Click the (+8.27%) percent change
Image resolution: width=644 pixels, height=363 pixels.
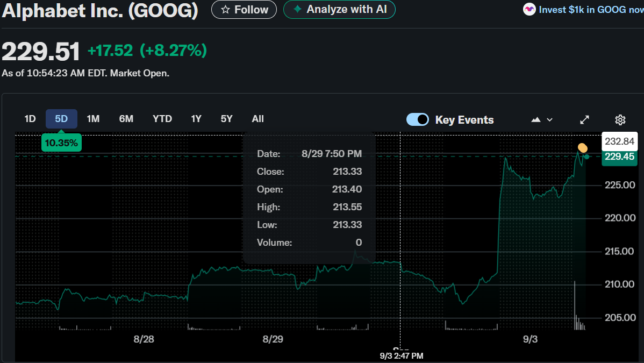pyautogui.click(x=173, y=51)
